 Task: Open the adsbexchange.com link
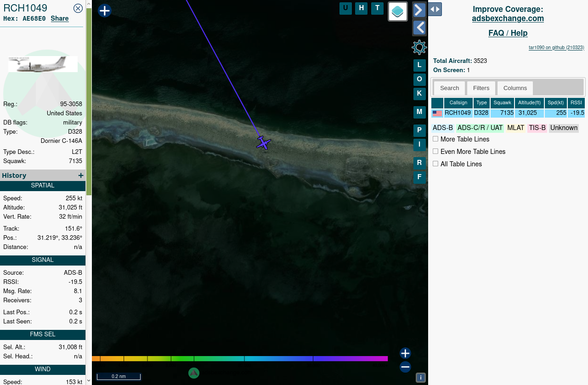tap(508, 18)
